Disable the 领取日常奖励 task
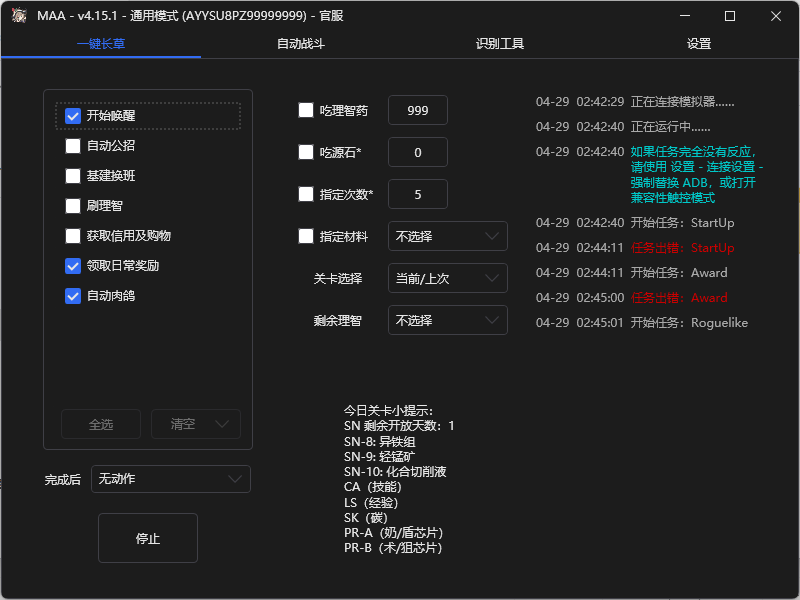 point(73,265)
